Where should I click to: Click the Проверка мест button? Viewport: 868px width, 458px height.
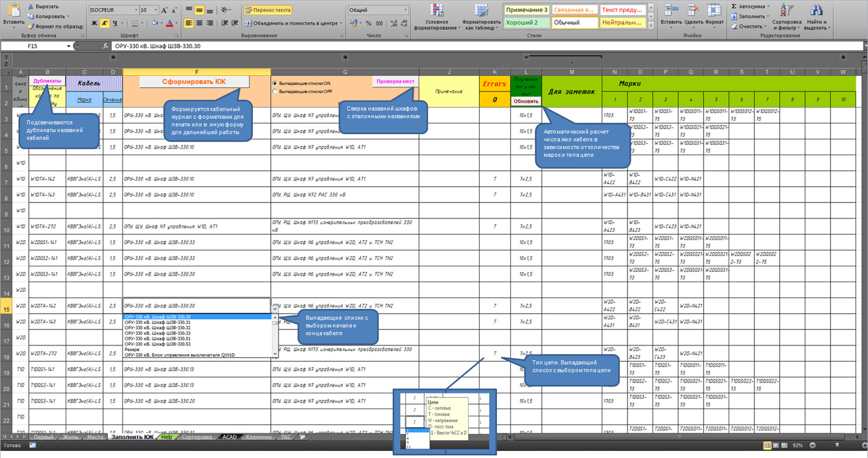(x=395, y=81)
